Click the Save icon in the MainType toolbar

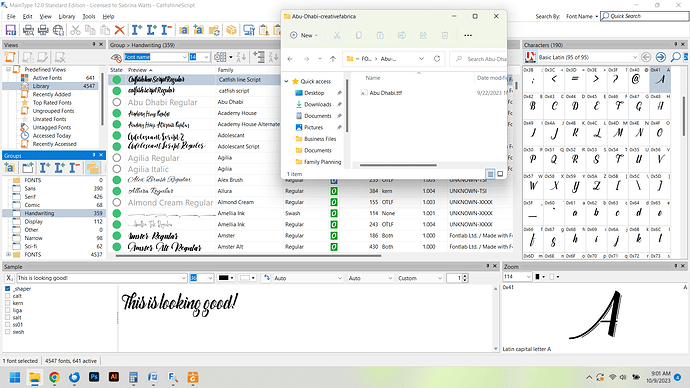[11, 30]
